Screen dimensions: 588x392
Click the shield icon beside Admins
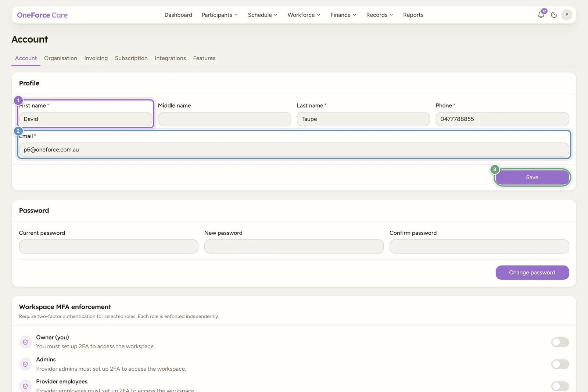pyautogui.click(x=25, y=364)
